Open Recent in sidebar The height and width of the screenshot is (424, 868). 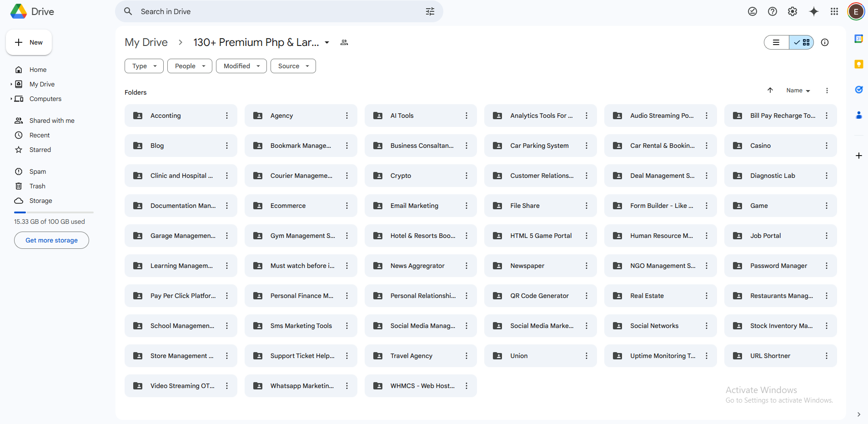coord(40,135)
